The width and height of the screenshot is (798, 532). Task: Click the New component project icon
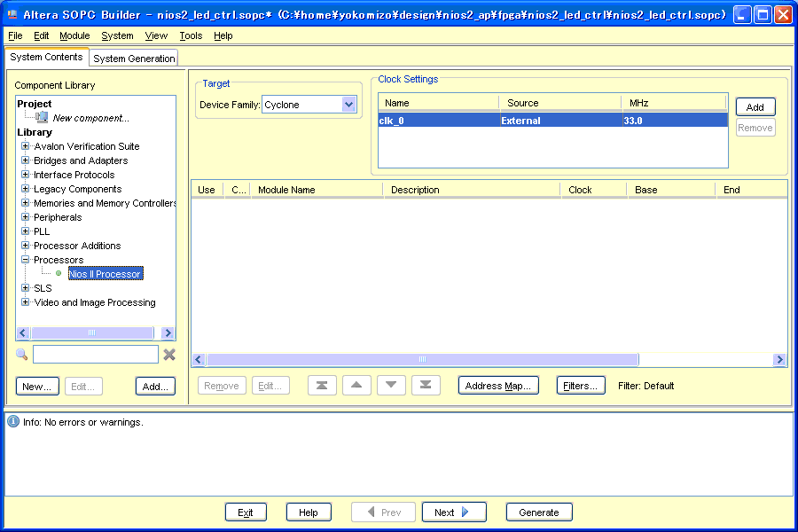(42, 118)
